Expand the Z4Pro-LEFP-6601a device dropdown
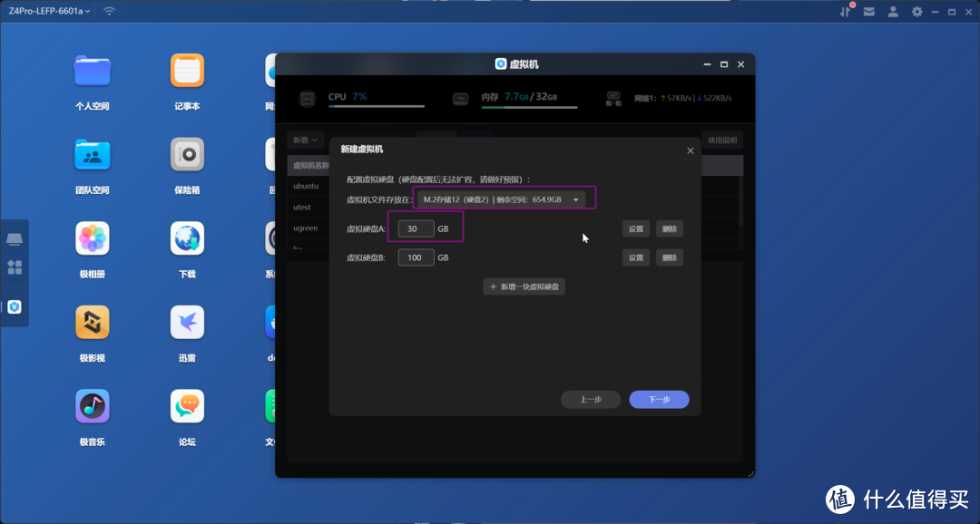 (49, 11)
